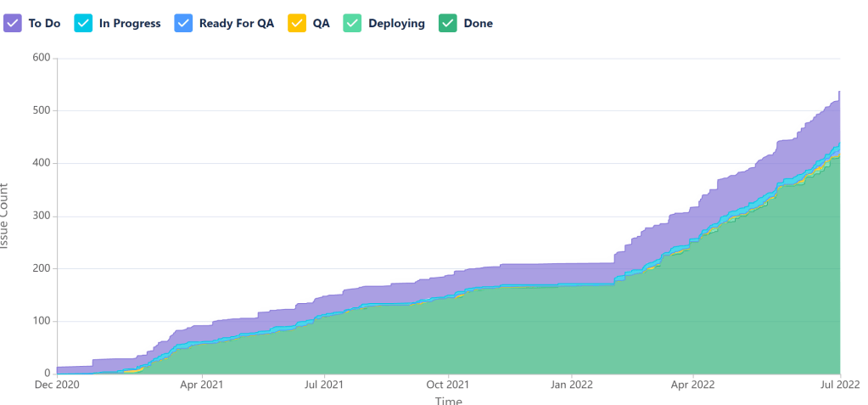Click the "To Do" legend label text
The width and height of the screenshot is (868, 405).
[x=44, y=24]
